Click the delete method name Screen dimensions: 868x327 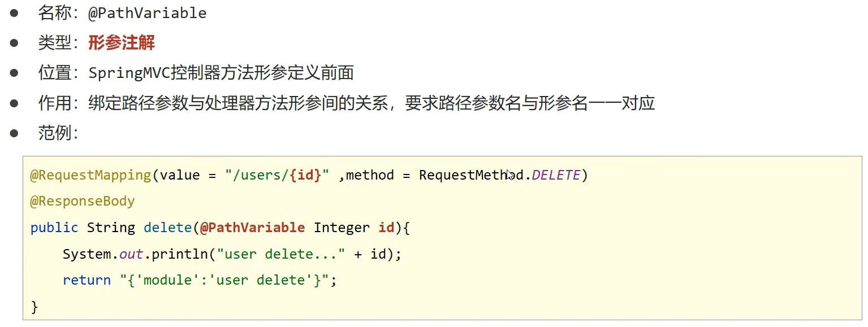tap(168, 228)
